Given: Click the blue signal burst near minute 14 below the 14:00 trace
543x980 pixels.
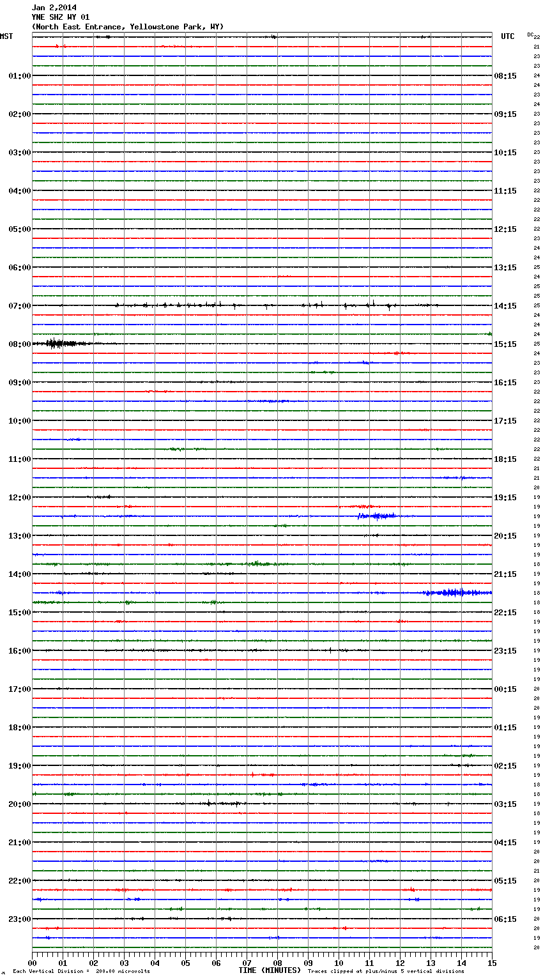Looking at the screenshot, I should pyautogui.click(x=457, y=593).
